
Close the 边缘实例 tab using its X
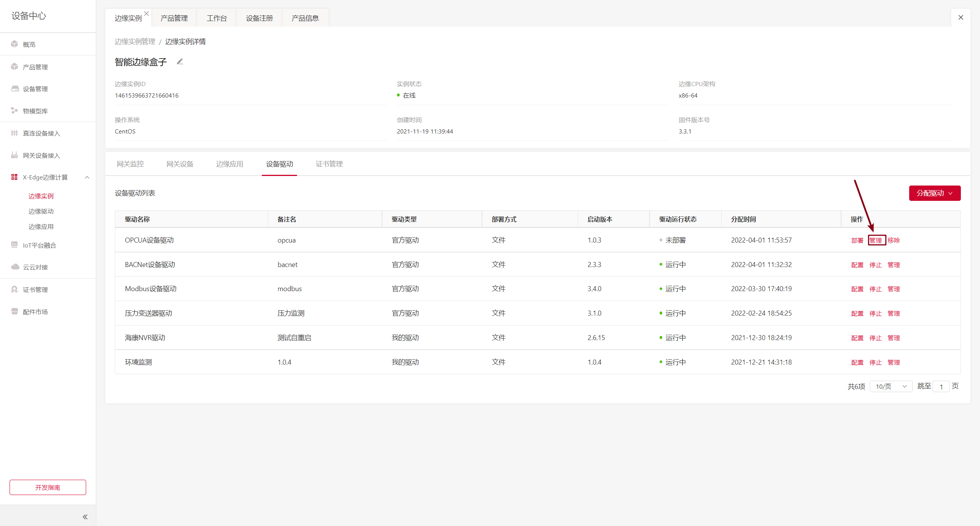coord(147,13)
